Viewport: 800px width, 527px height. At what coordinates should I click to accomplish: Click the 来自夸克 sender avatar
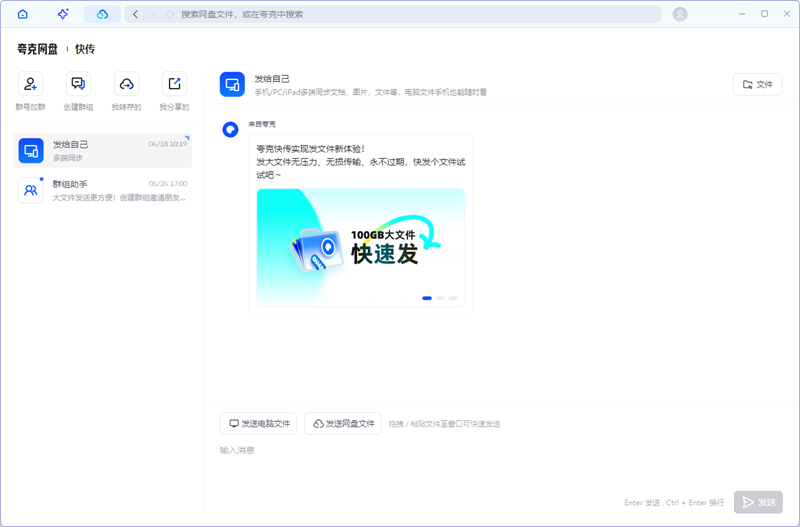(231, 130)
